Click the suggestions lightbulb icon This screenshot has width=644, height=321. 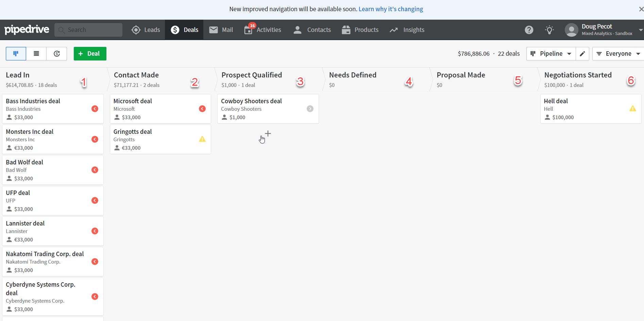(x=549, y=30)
